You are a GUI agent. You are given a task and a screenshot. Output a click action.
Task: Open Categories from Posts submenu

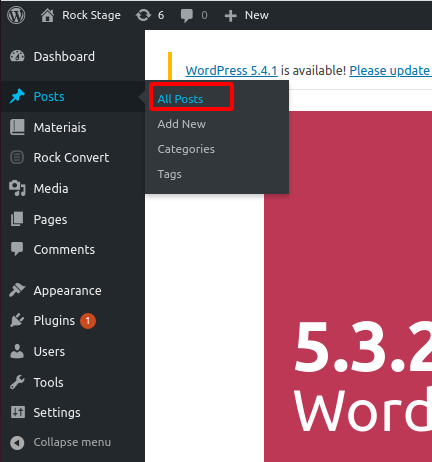(x=186, y=149)
